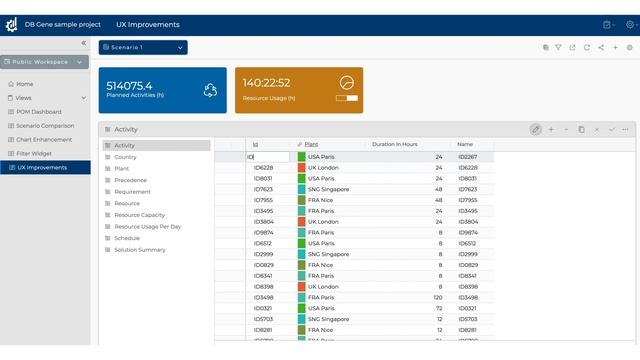Click the Id cell being edited
The width and height of the screenshot is (640, 360).
point(268,157)
